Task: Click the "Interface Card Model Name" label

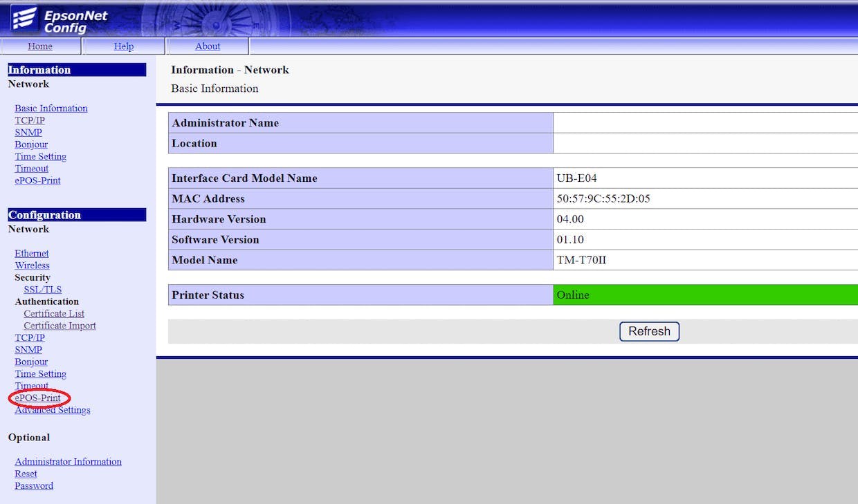Action: 244,178
